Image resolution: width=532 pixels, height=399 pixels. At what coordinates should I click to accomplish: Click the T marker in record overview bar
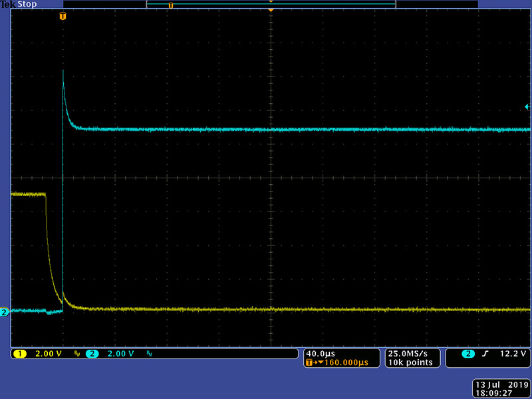170,5
